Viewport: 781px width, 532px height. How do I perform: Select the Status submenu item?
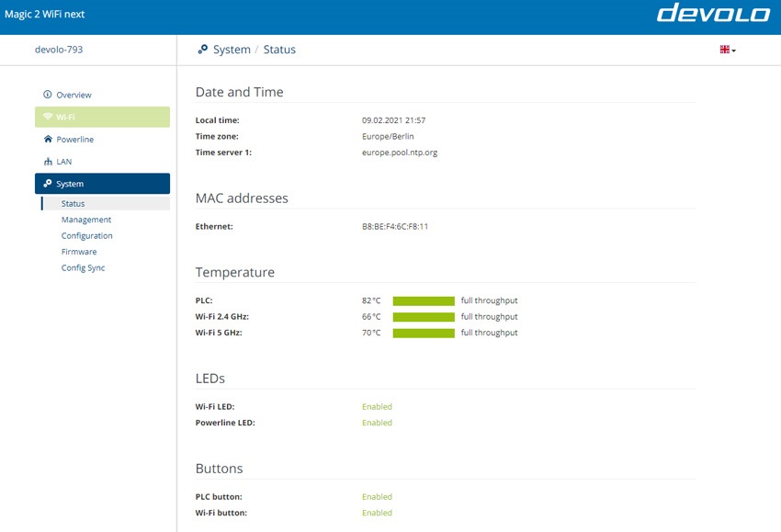(x=106, y=203)
